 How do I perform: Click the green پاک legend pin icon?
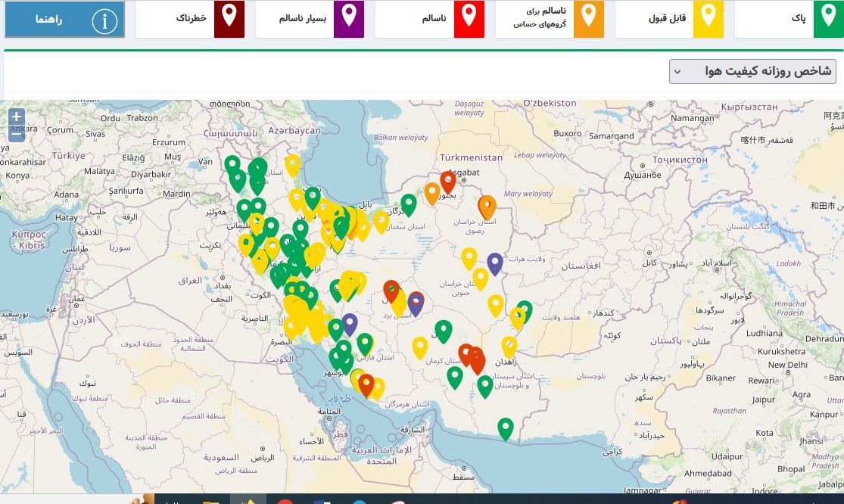tap(829, 19)
